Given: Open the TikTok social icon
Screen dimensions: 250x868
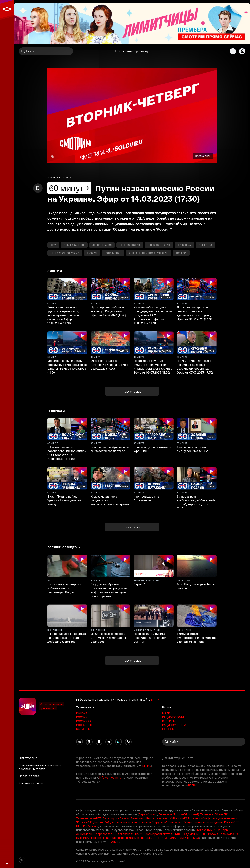Looking at the screenshot, I should (118, 742).
